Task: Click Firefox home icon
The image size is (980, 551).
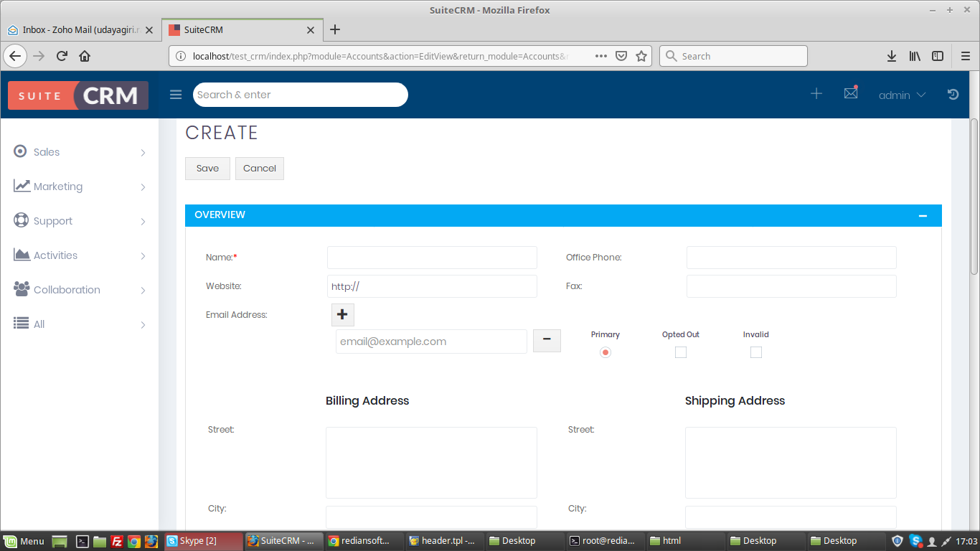Action: [85, 56]
